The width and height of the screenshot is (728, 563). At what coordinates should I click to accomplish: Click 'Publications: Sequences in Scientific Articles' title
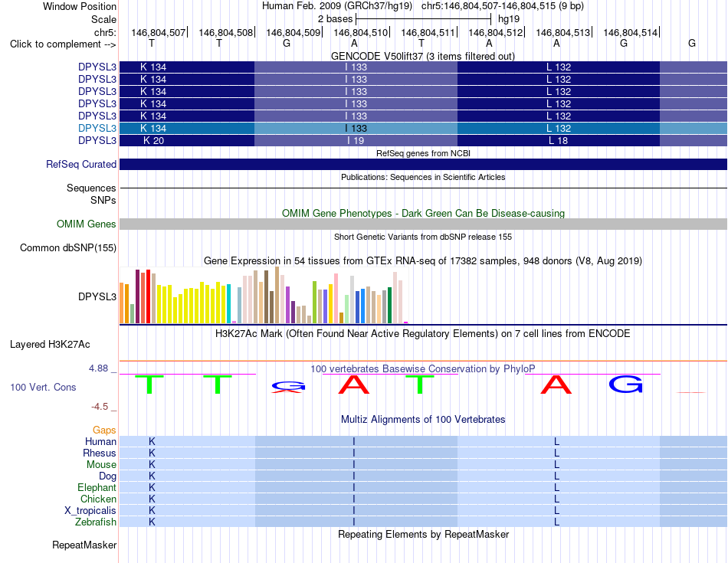pyautogui.click(x=423, y=177)
